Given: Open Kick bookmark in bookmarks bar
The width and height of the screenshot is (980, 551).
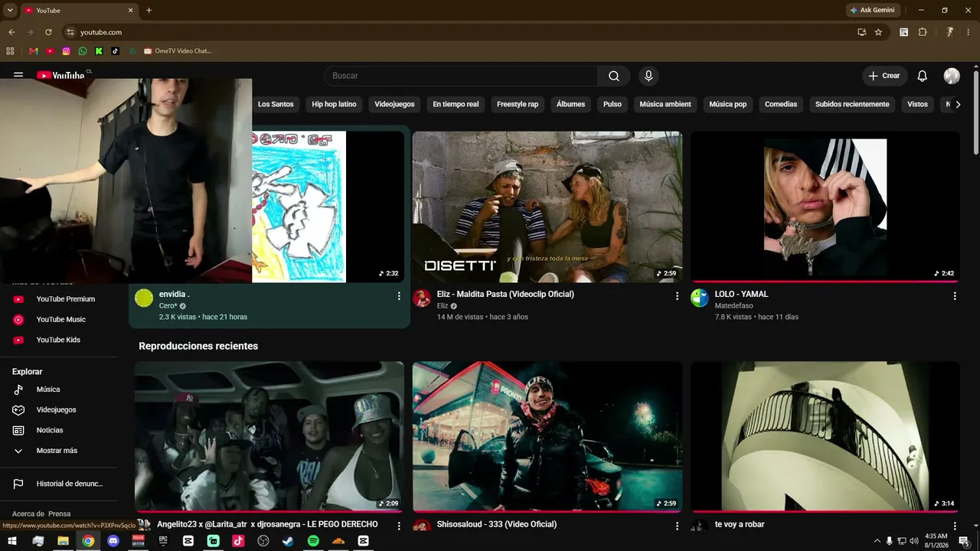Looking at the screenshot, I should coord(99,51).
